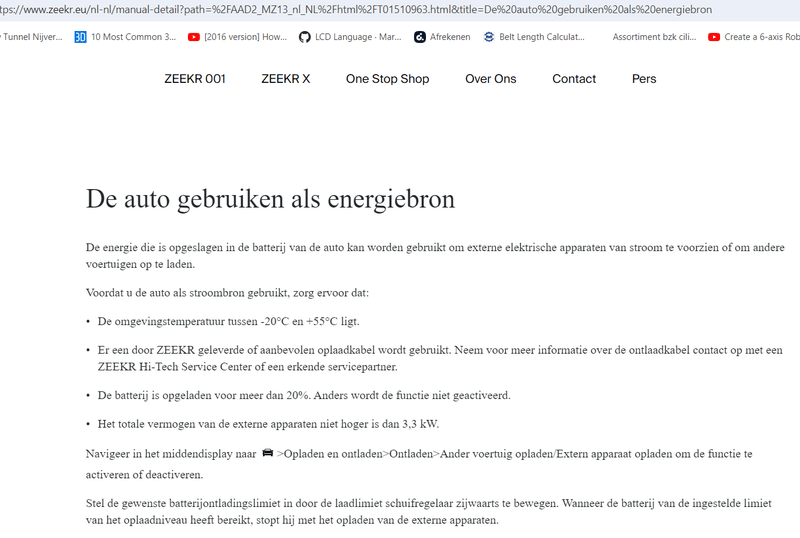Click the intro paragraph starting 'De energie die is opgeslagen'

click(435, 255)
